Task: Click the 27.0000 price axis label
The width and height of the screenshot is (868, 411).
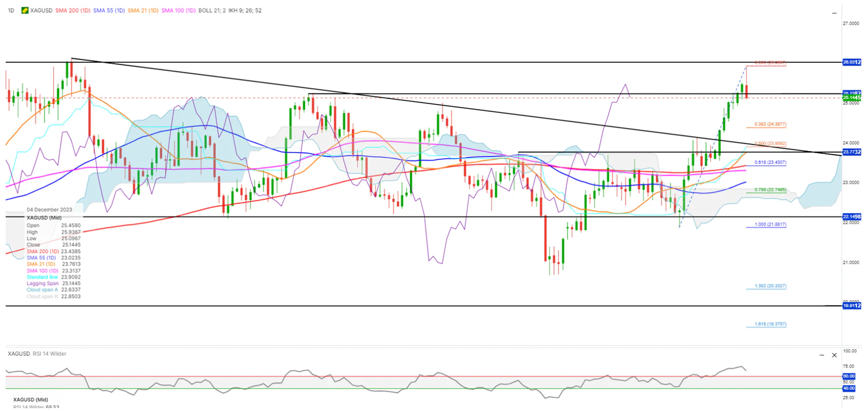Action: pos(851,23)
